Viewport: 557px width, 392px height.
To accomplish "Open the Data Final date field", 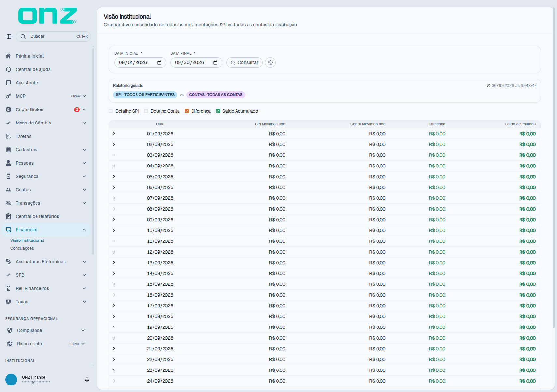I will (196, 63).
